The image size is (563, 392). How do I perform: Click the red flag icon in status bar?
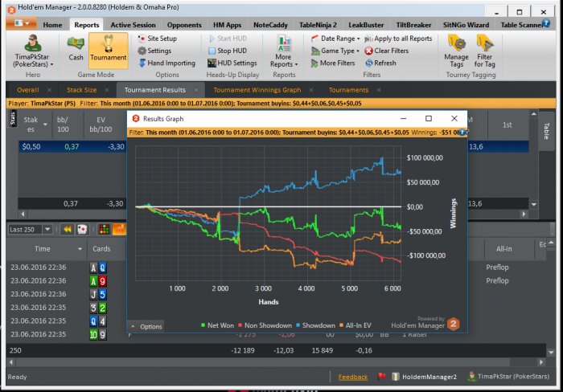(381, 376)
